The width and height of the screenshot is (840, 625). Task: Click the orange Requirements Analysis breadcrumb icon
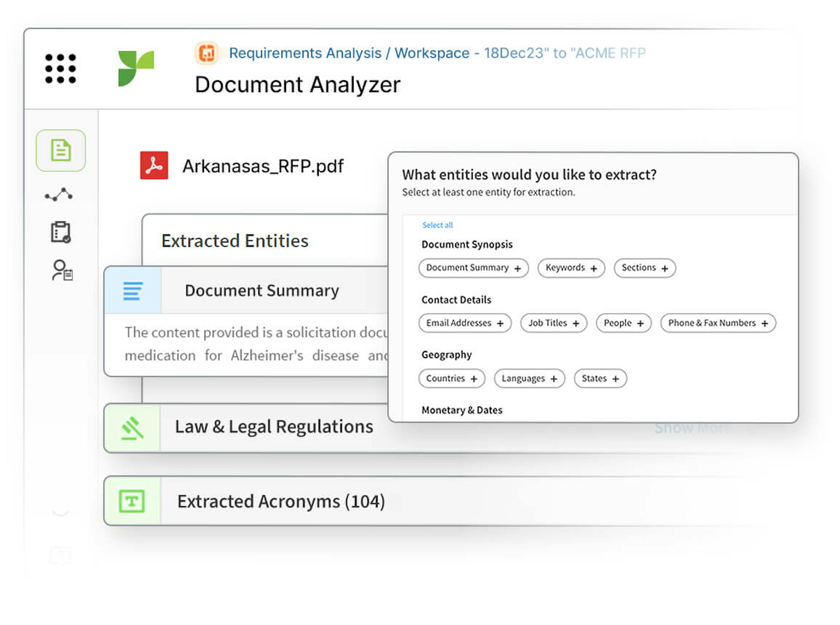(x=206, y=53)
